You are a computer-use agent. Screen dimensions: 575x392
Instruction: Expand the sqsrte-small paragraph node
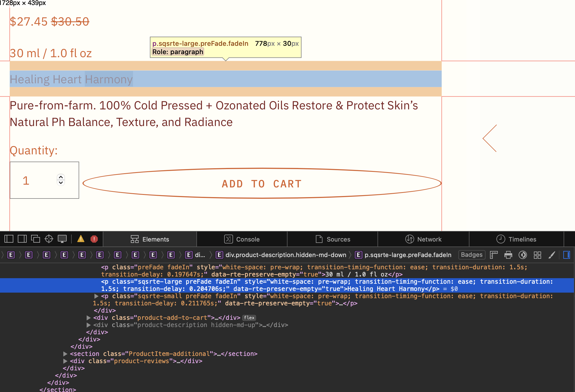(x=96, y=296)
